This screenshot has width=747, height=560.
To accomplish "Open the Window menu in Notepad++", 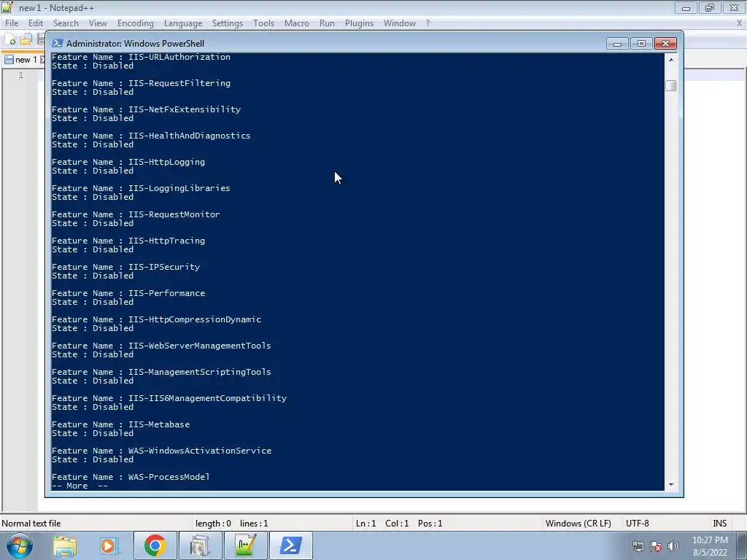I will tap(399, 23).
